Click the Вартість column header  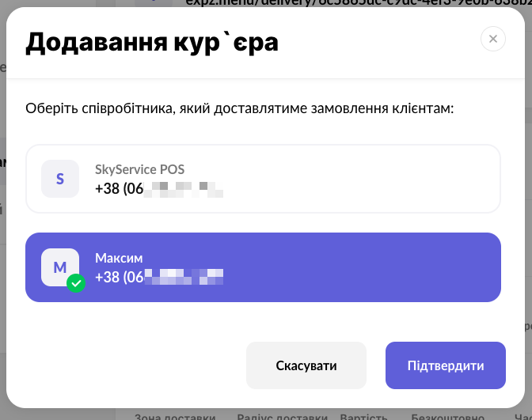point(363,416)
